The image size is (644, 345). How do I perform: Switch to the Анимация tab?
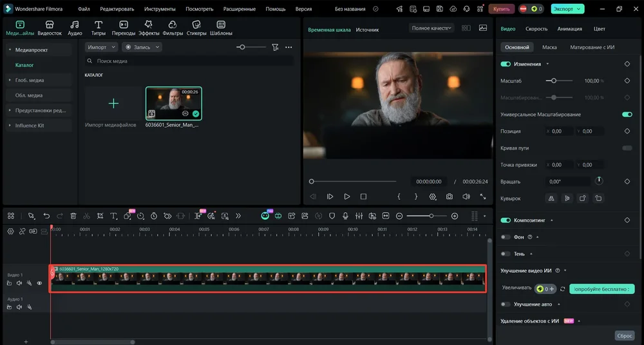tap(569, 29)
